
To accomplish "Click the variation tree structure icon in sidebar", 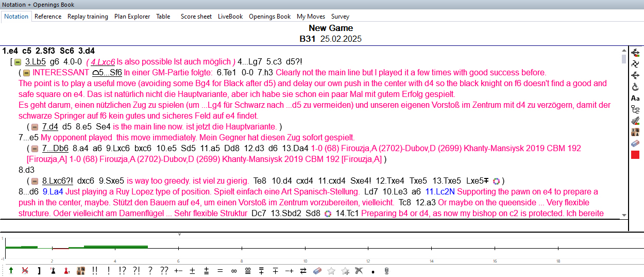I will click(635, 109).
